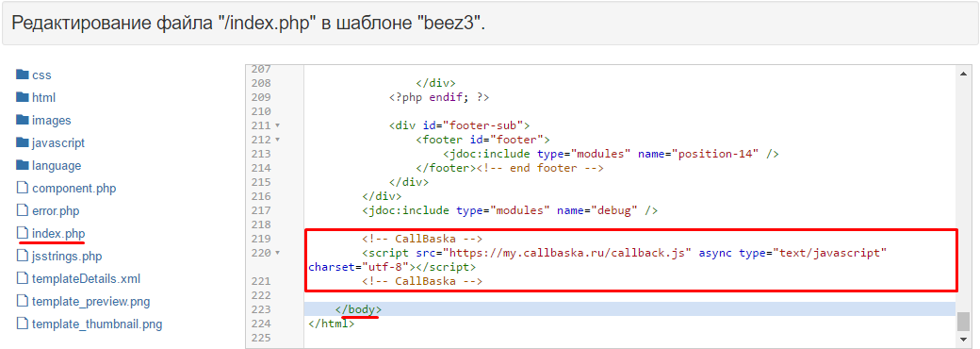Collapse code fold at line 212
Screen dimensions: 980x349
(x=277, y=140)
